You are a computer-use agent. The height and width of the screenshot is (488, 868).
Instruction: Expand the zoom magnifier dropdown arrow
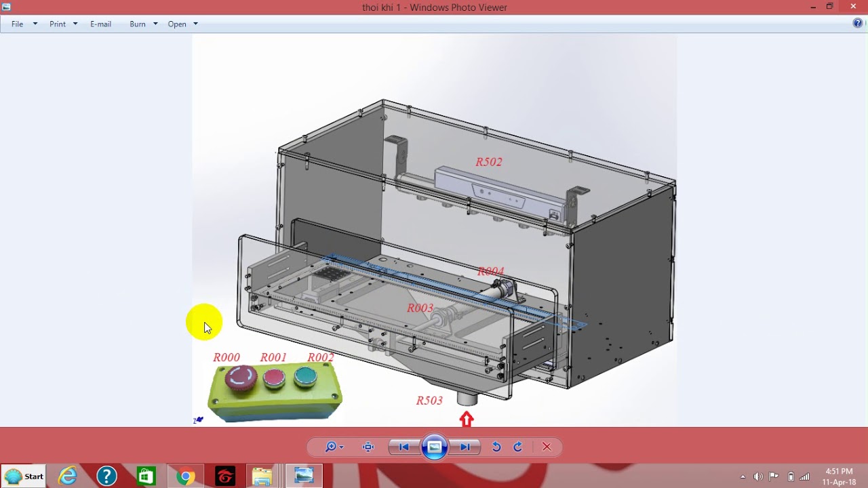[x=341, y=447]
